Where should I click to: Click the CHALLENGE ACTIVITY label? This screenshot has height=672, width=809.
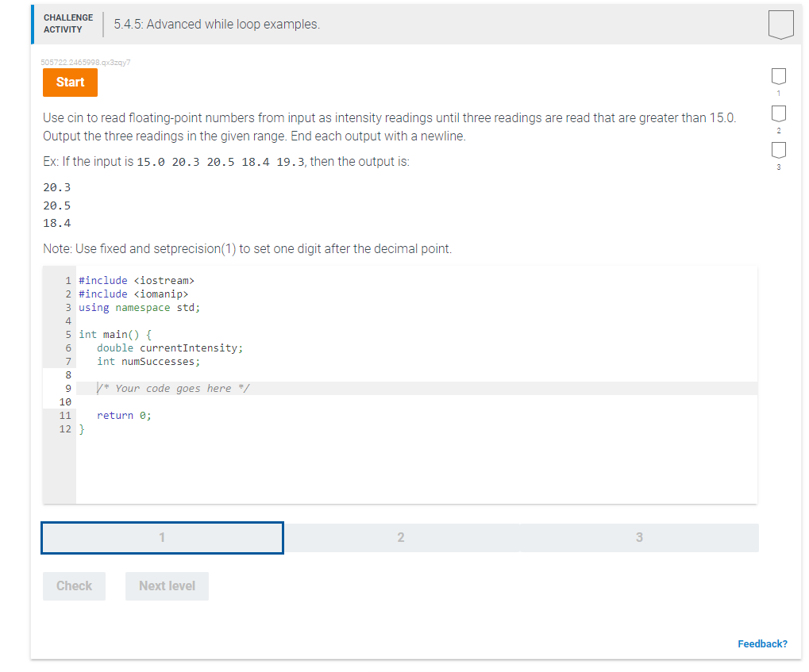[x=67, y=23]
